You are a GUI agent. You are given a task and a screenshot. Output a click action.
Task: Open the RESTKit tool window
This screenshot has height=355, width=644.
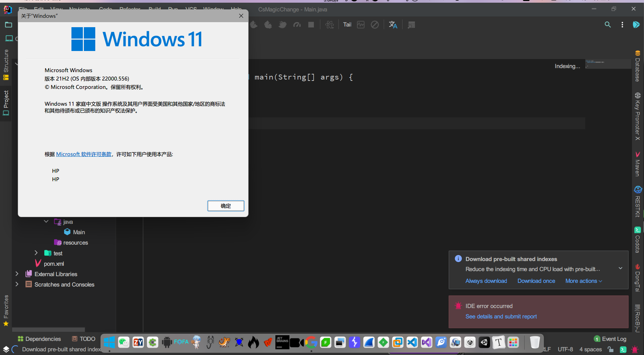click(x=638, y=202)
